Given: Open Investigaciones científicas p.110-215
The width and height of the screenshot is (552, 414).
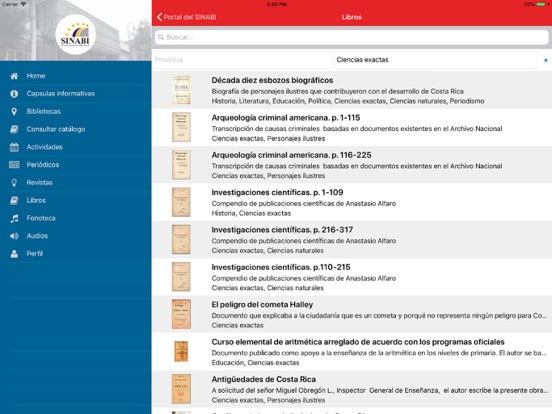Looking at the screenshot, I should tap(352, 277).
